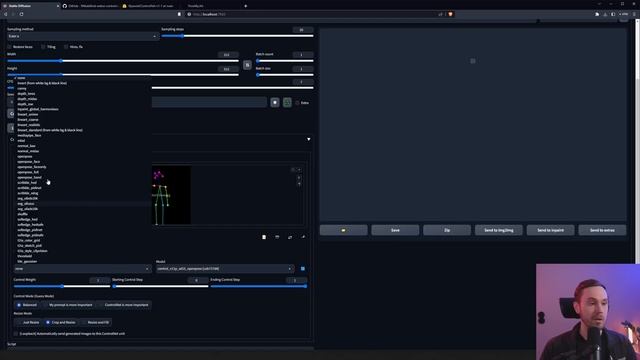Image resolution: width=640 pixels, height=360 pixels.
Task: Pick scribble_hed from the list
Action: pos(27,182)
